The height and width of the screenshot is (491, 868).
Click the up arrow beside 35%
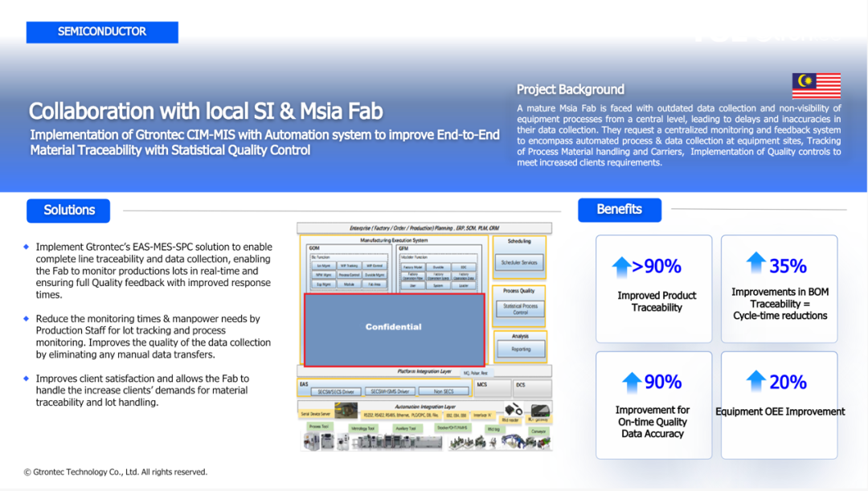(x=755, y=263)
